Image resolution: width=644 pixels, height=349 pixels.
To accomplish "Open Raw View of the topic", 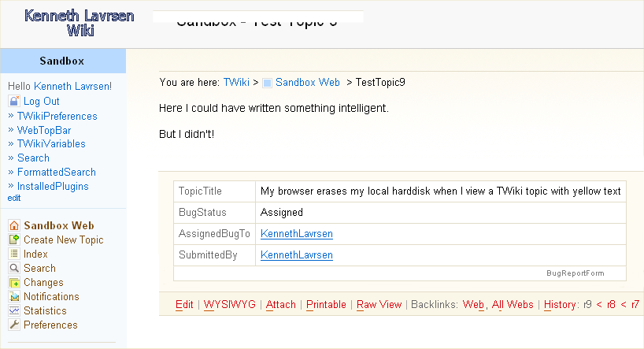I will tap(379, 304).
